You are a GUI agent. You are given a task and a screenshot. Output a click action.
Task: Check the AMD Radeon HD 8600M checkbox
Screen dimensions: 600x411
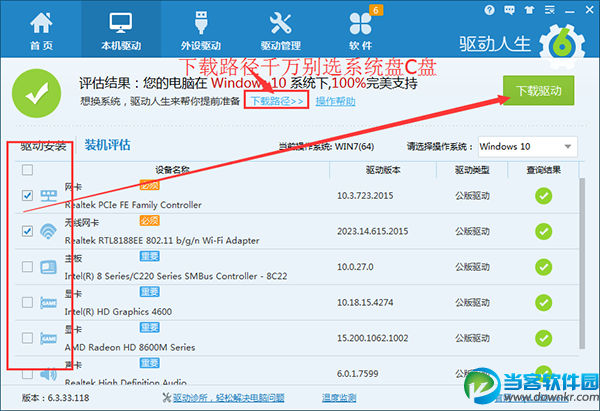coord(27,338)
